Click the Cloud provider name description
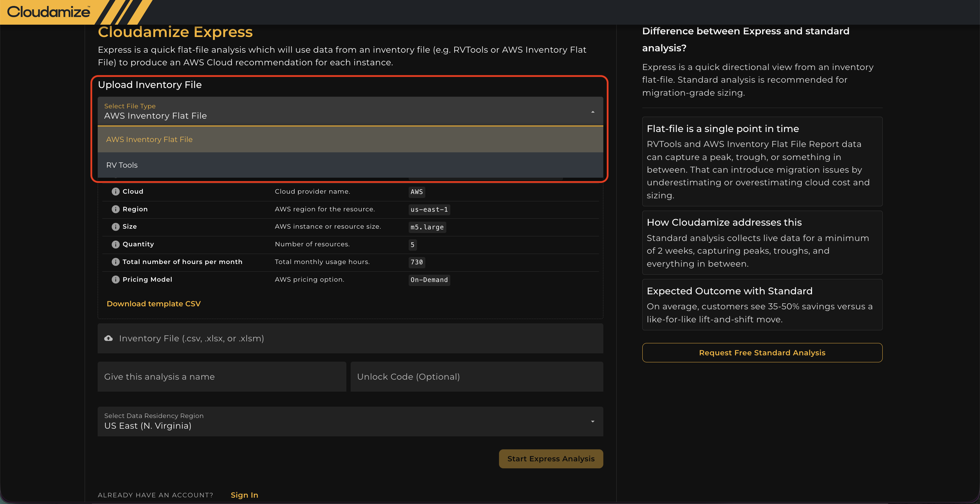The image size is (980, 504). [x=312, y=192]
